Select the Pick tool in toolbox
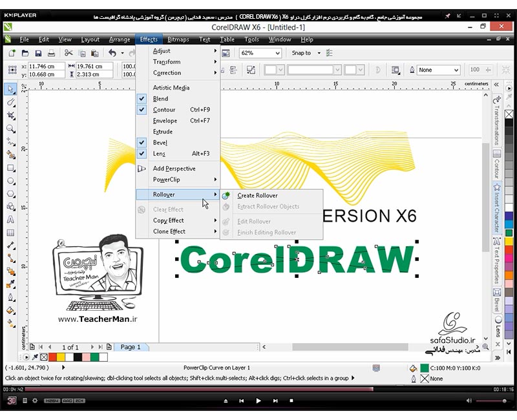This screenshot has height=420, width=517. tap(11, 89)
